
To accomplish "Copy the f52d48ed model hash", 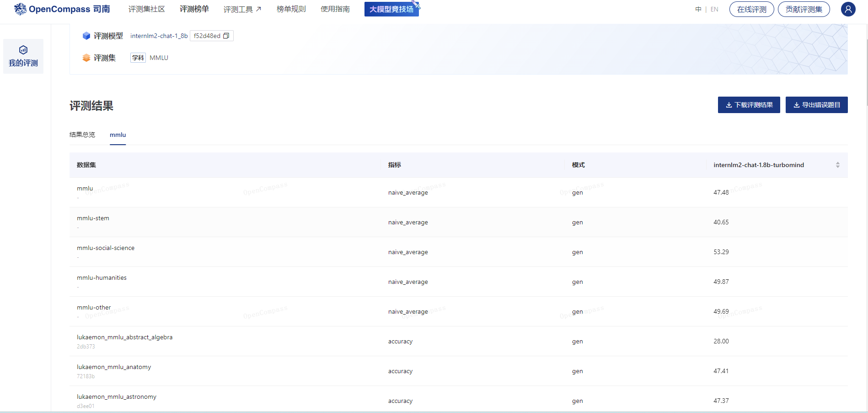I will (x=226, y=36).
